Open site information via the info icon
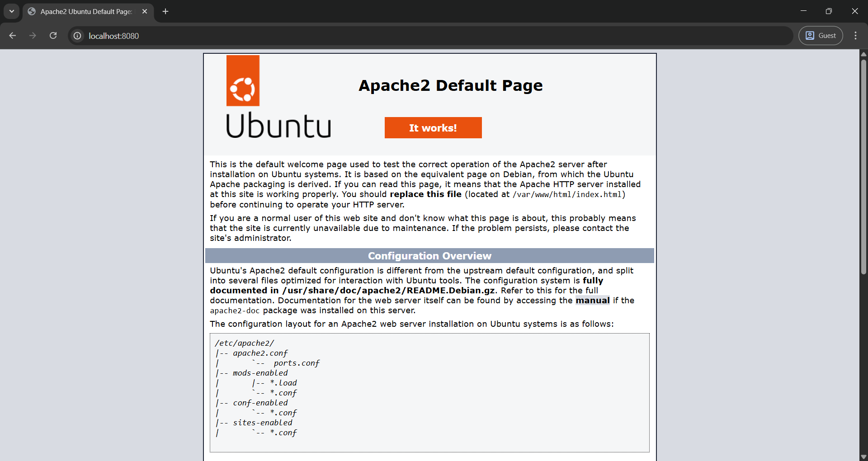 pyautogui.click(x=77, y=36)
